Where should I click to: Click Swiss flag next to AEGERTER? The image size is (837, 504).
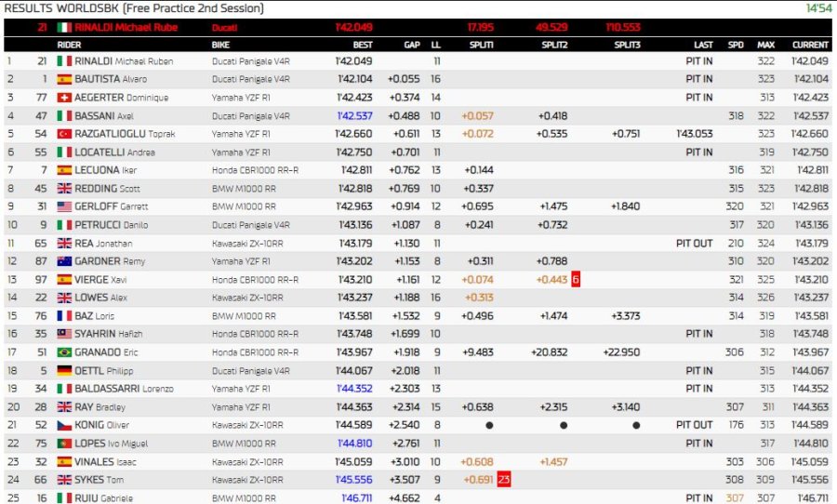64,97
